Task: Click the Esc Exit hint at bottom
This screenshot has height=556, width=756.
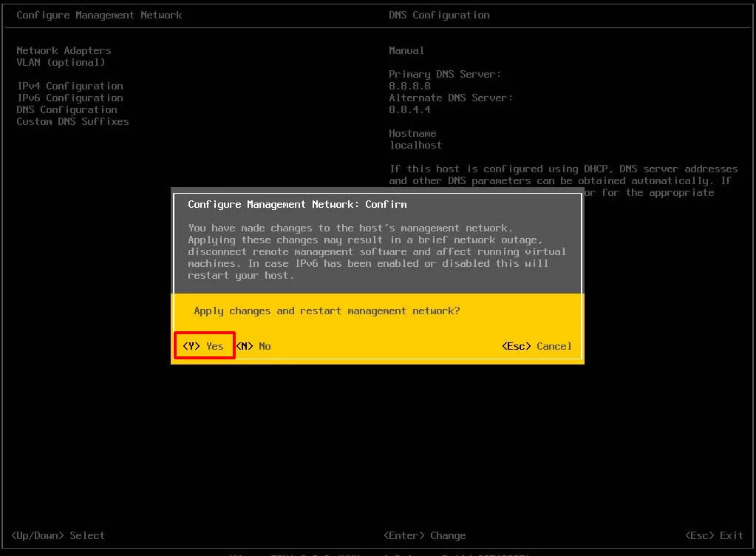Action: click(x=714, y=535)
